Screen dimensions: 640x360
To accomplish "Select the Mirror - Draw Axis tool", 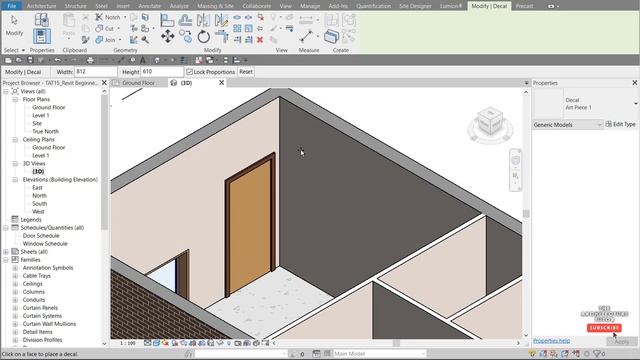I will pos(221,20).
